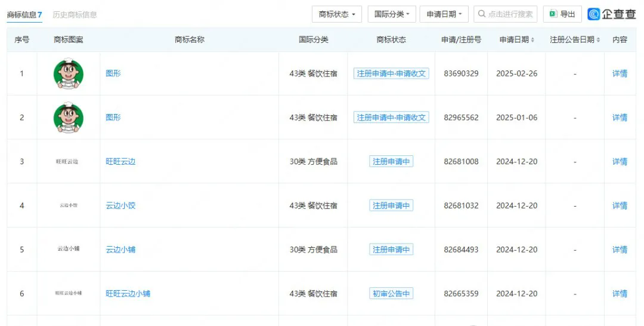644x326 pixels.
Task: Click 43类 餐饮住宿 cell for 旺旺云边小铺
Action: click(x=314, y=294)
